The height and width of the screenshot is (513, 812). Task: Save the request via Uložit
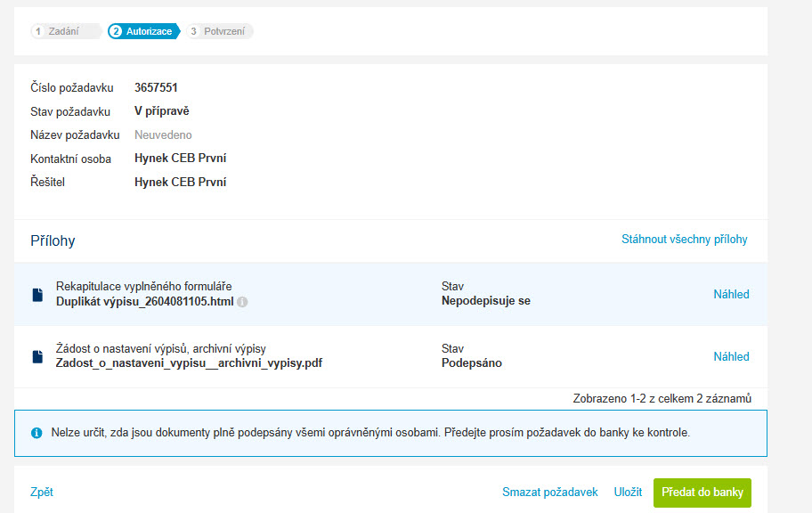[628, 493]
